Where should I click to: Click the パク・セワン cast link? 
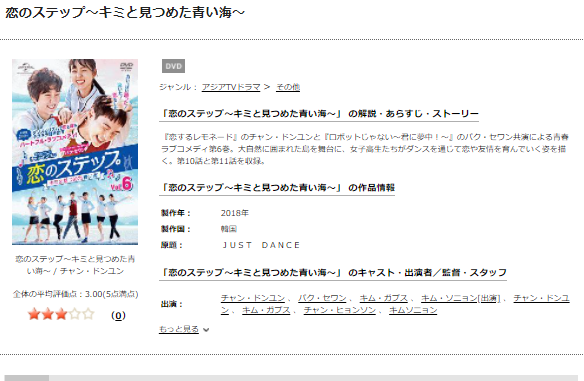[322, 298]
